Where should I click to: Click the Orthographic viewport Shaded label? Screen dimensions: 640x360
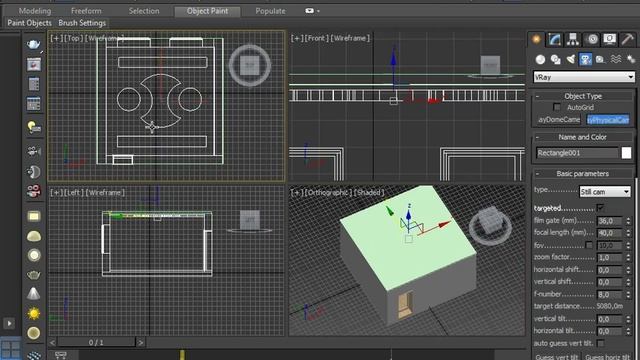(369, 192)
